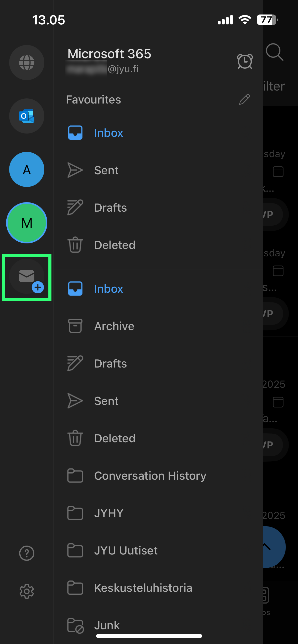Open Drafts folder below Archive
Screen dimensions: 298x644
(158, 363)
